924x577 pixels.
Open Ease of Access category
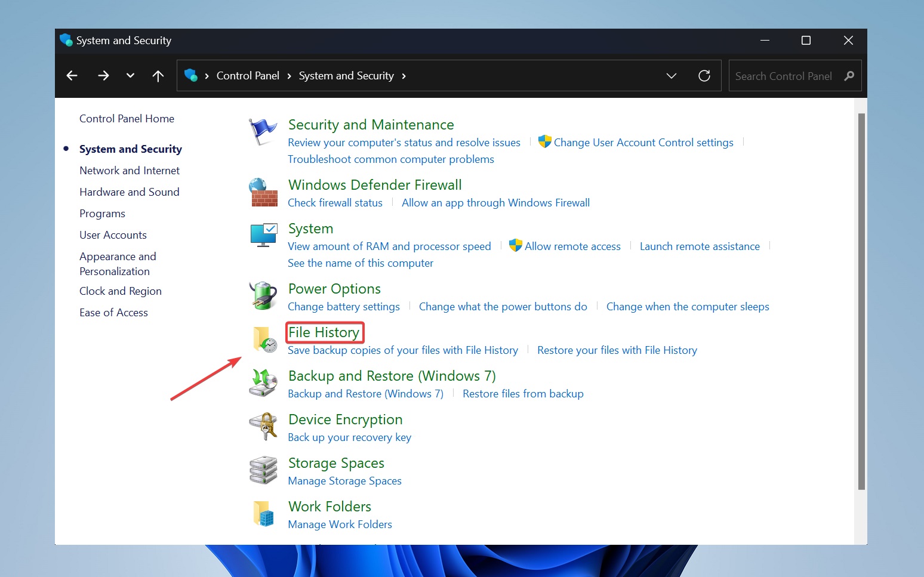coord(113,313)
